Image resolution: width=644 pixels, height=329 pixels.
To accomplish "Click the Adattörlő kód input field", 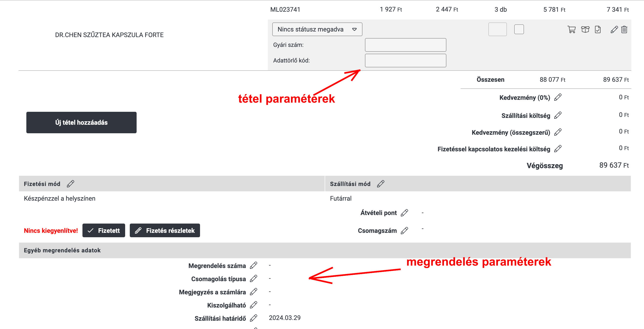I will click(x=405, y=60).
